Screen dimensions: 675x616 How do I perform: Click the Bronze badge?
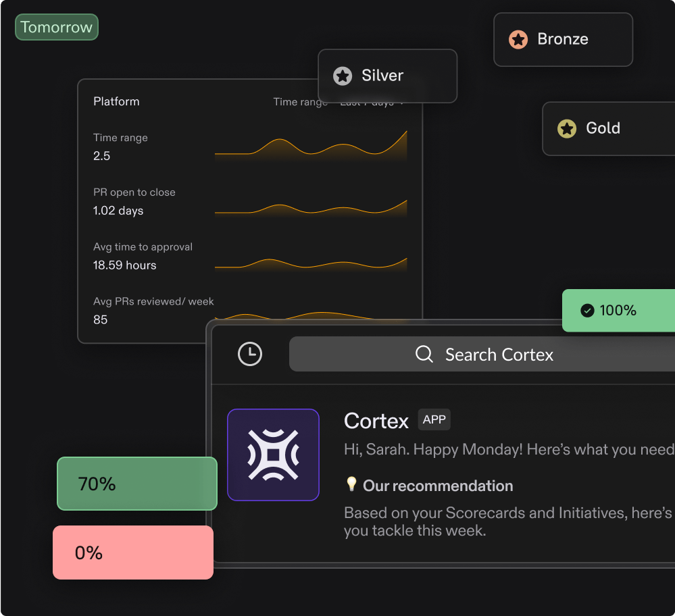563,39
